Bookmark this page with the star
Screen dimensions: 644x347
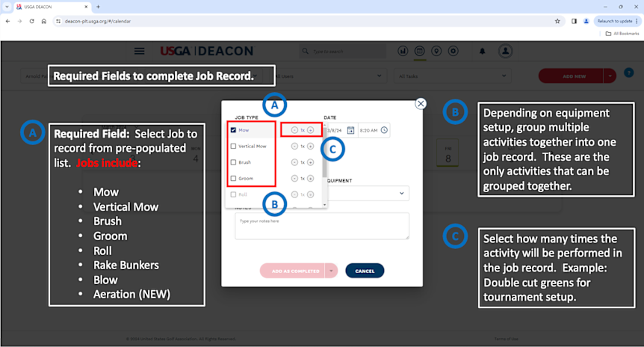click(557, 21)
